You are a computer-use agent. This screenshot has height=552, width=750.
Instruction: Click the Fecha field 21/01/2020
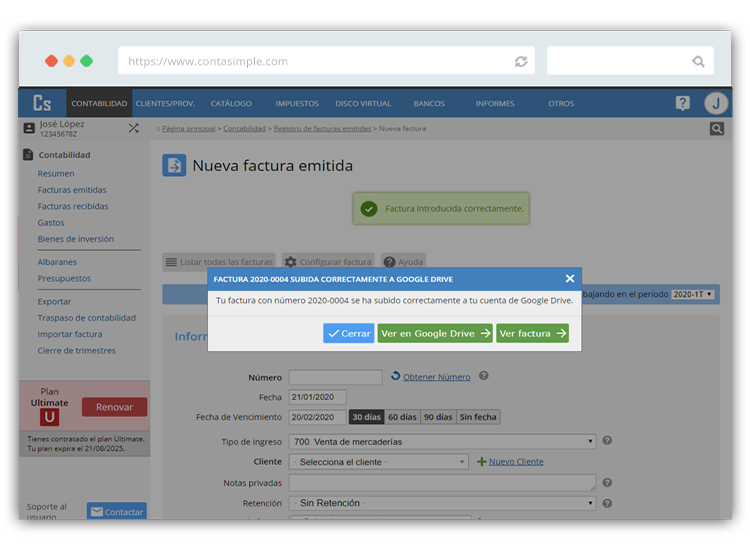point(318,397)
